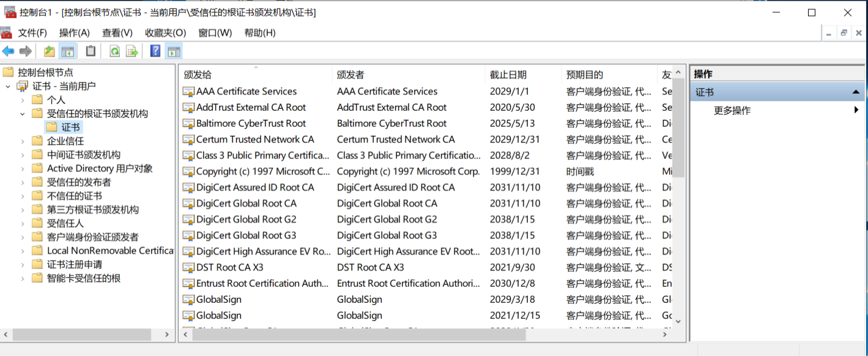Select the Class 3 Public Primary Certification row
868x356 pixels.
coord(427,155)
